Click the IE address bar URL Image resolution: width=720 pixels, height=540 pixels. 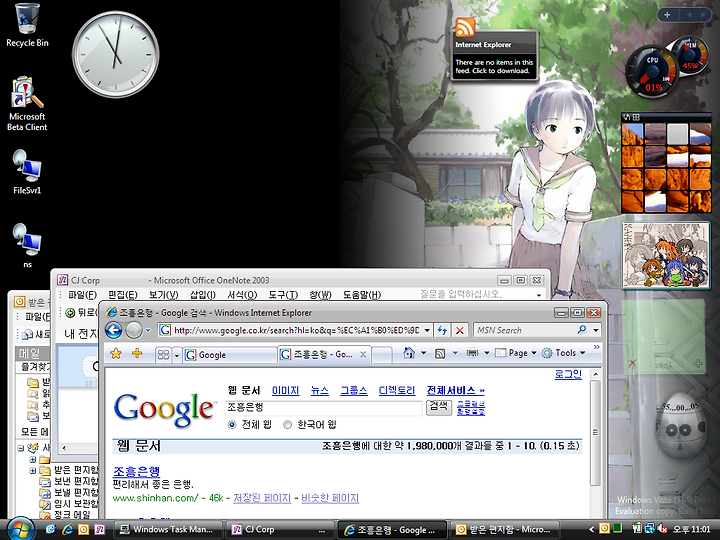tap(297, 330)
